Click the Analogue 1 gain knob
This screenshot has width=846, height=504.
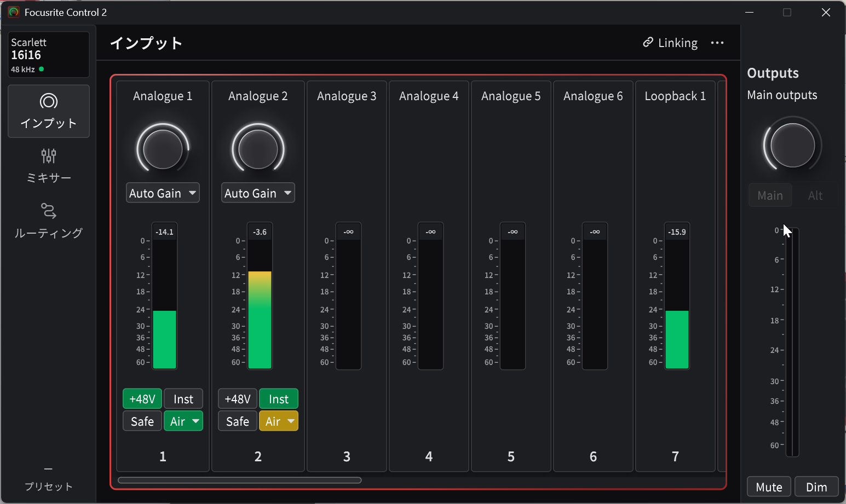click(163, 148)
